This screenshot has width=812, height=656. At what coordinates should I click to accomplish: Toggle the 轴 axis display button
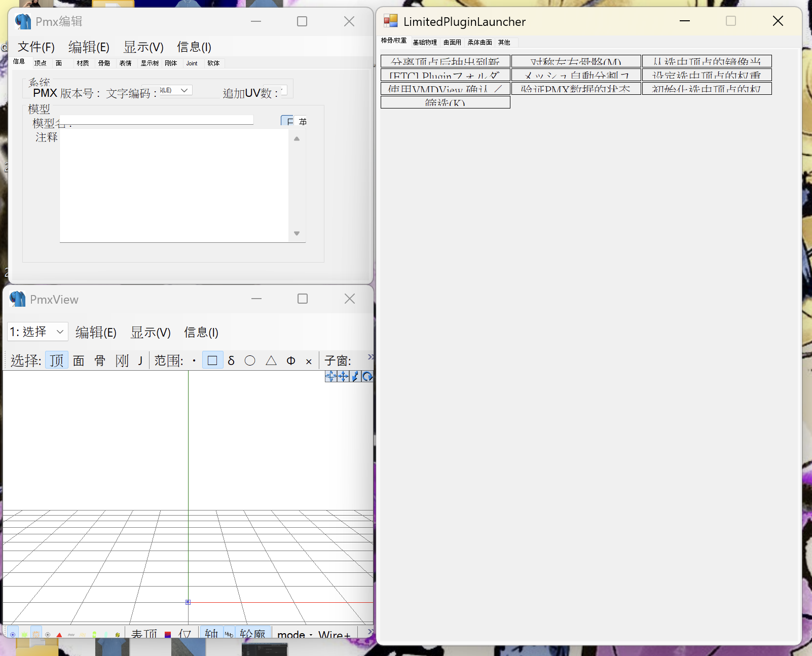[x=211, y=634]
